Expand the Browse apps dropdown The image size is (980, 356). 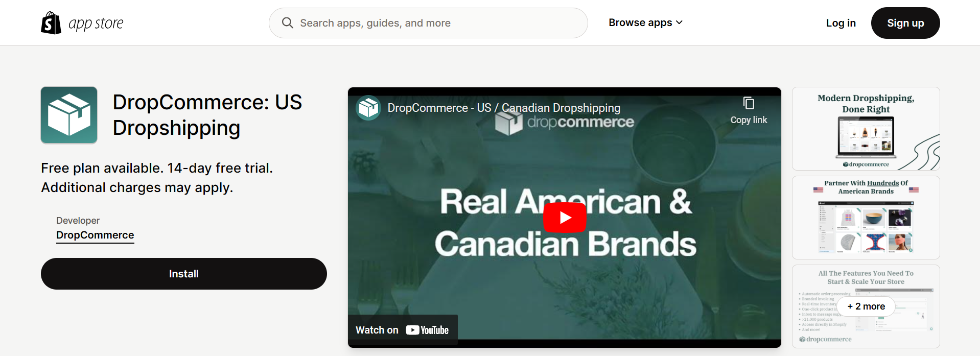coord(645,22)
